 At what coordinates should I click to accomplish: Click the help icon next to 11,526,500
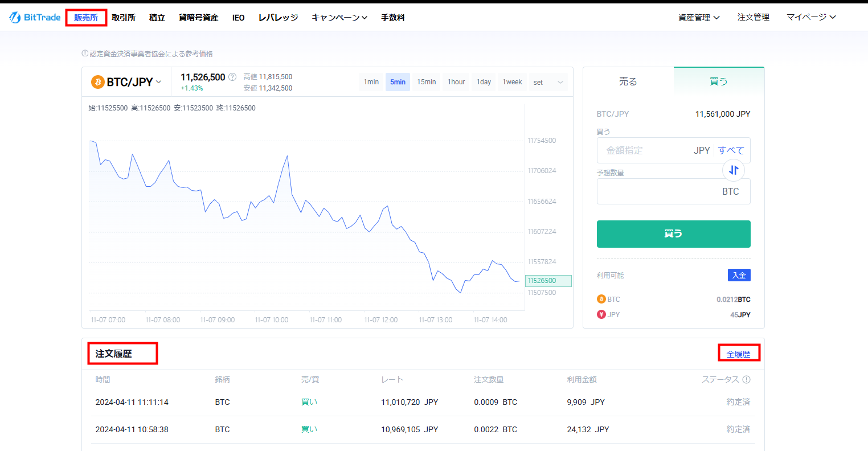(232, 77)
